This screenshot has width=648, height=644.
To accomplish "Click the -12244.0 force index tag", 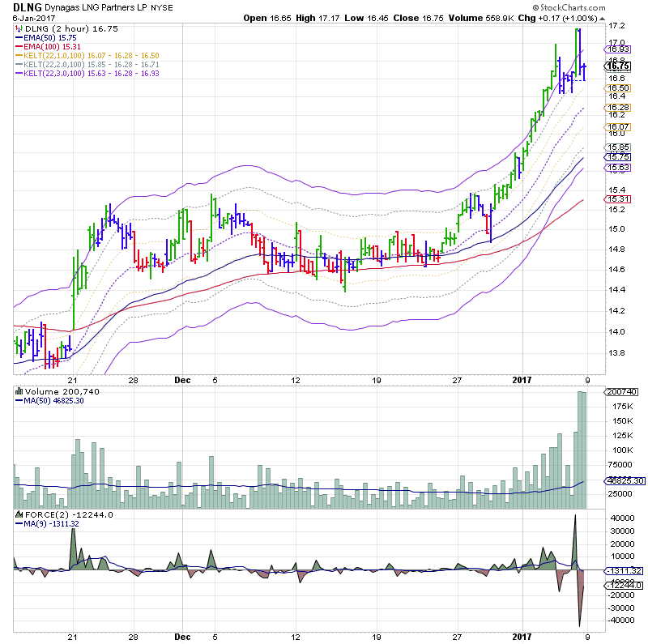I will 624,586.
